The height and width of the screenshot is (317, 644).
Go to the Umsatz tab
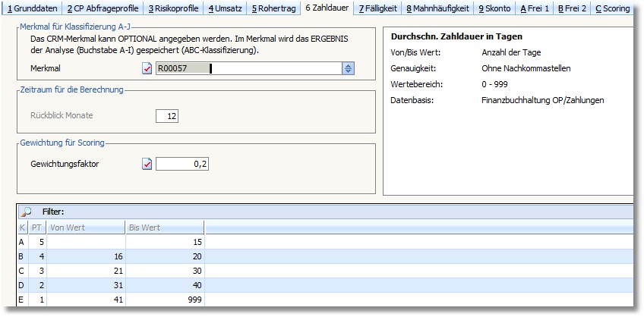tap(226, 8)
